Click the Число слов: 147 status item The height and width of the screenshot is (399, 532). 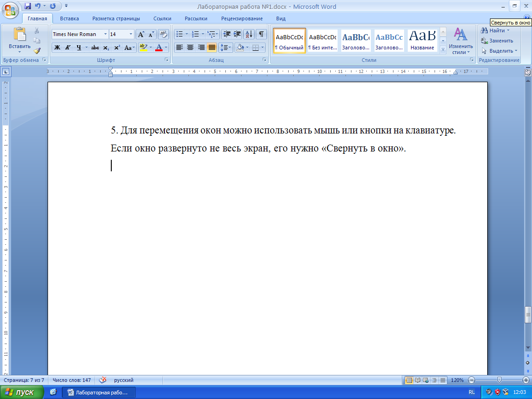point(72,381)
